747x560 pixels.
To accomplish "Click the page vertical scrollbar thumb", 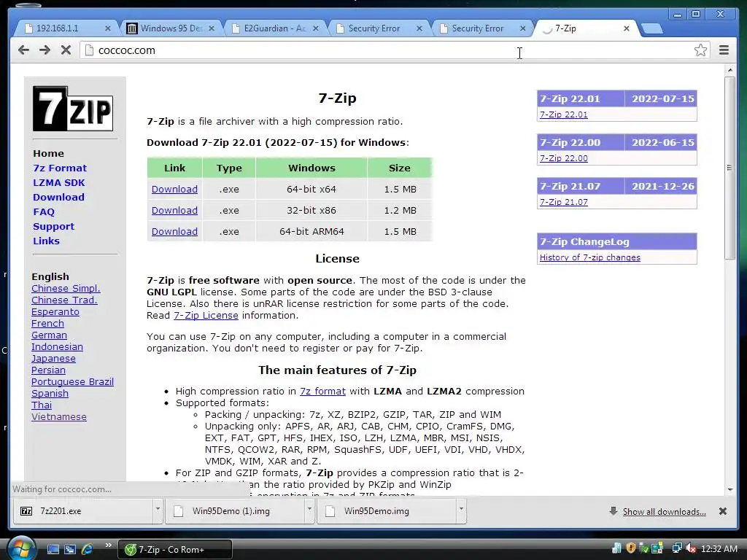I will [x=729, y=168].
